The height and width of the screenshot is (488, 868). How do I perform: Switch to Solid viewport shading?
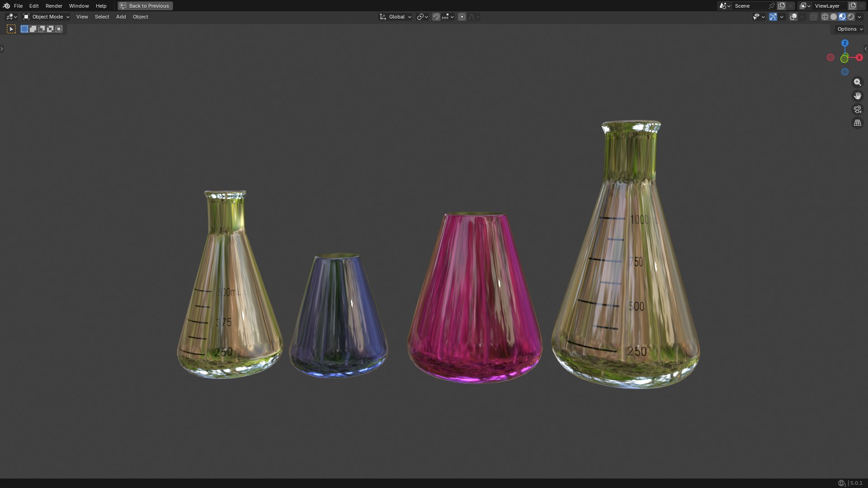pos(834,17)
